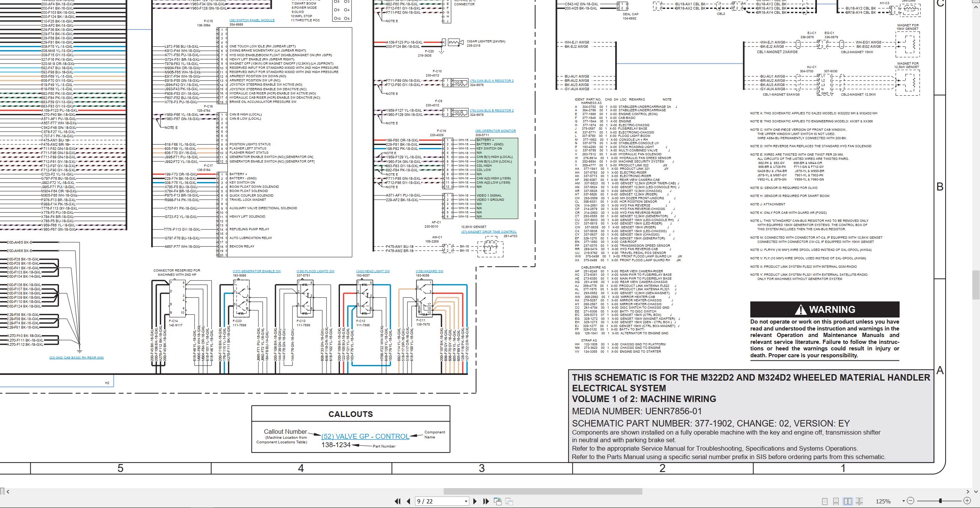The width and height of the screenshot is (980, 508).
Task: Go to the next page
Action: click(x=475, y=501)
